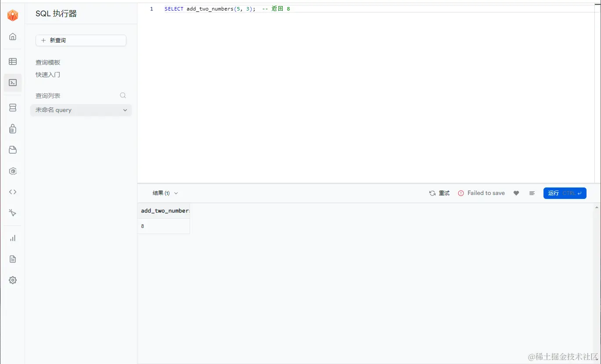Screen dimensions: 601x364
Task: Click the SQL 执行器 heading
Action: tap(56, 14)
